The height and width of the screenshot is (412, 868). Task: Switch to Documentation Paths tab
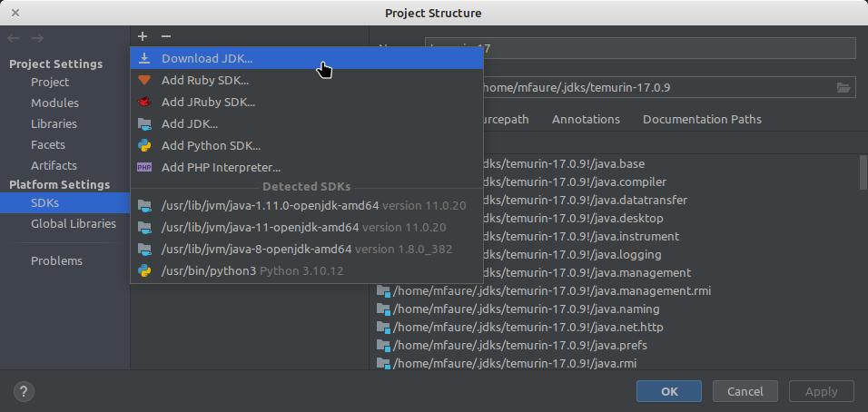pyautogui.click(x=702, y=119)
